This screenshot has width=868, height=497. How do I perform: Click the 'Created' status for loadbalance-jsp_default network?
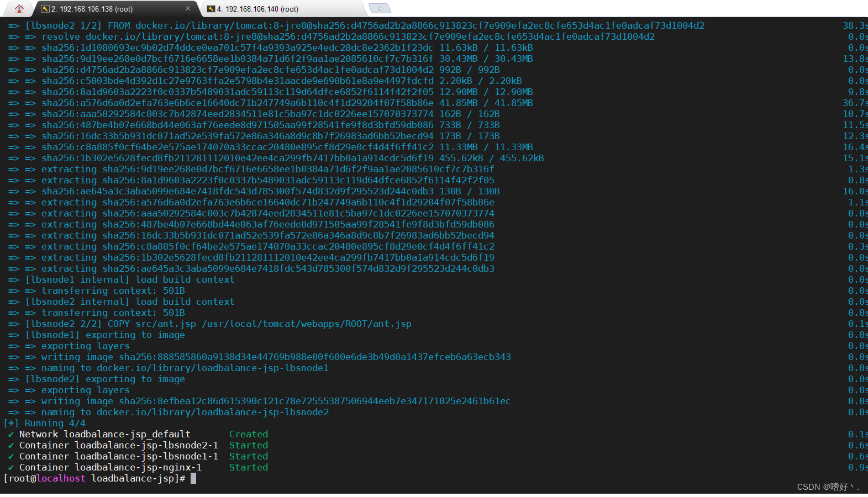coord(249,434)
